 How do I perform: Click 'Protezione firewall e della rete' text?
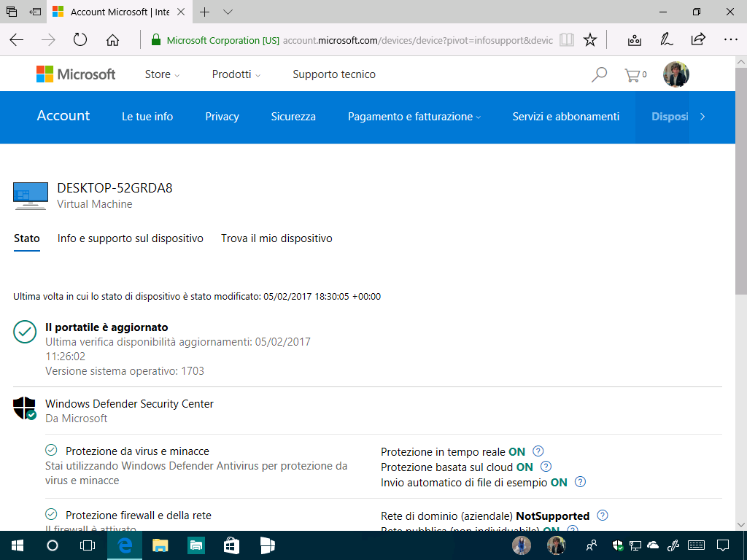[139, 516]
